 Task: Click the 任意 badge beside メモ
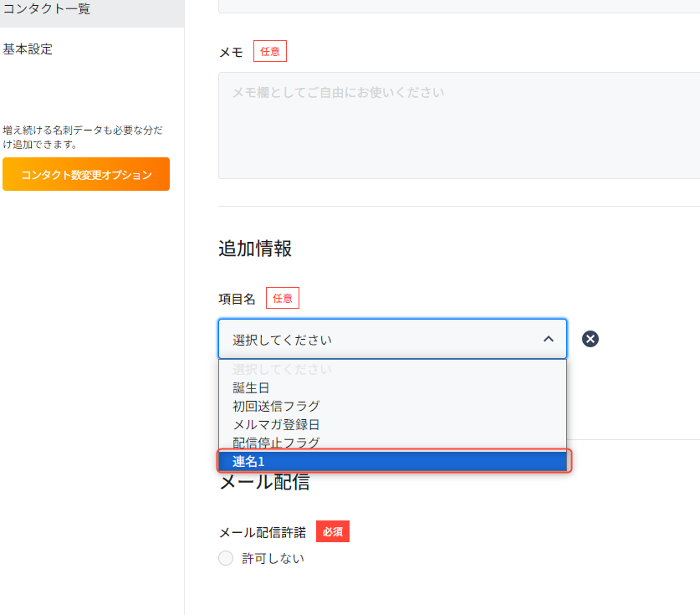pyautogui.click(x=269, y=52)
